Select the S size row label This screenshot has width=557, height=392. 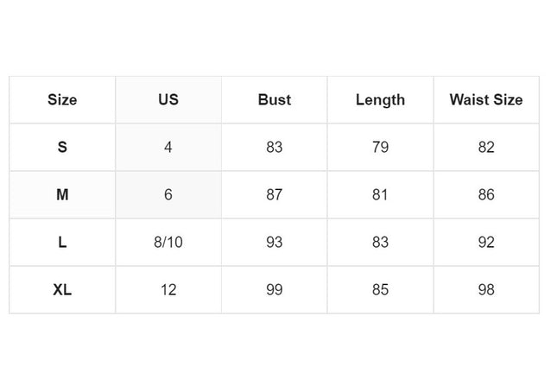[x=62, y=147]
